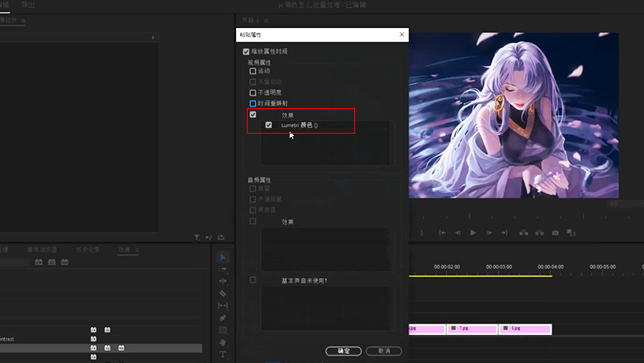644x363 pixels.
Task: Open the 媒体浏览器 tab
Action: pos(42,249)
